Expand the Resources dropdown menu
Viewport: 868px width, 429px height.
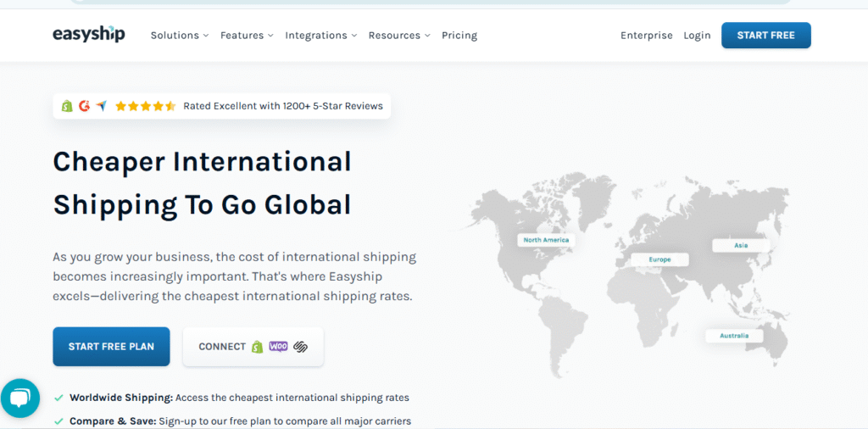[x=399, y=36]
